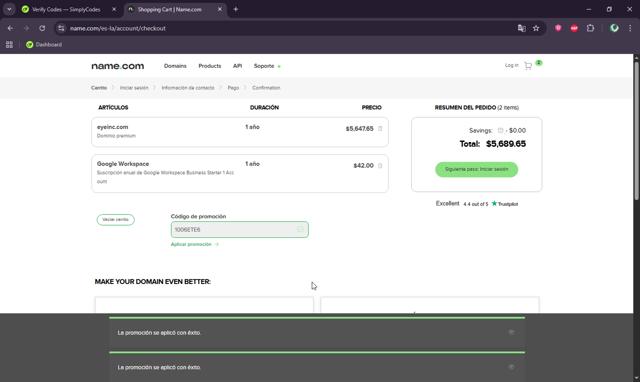The width and height of the screenshot is (640, 382).
Task: Switch to Verify Codes — SimplyCodes tab
Action: [x=66, y=9]
